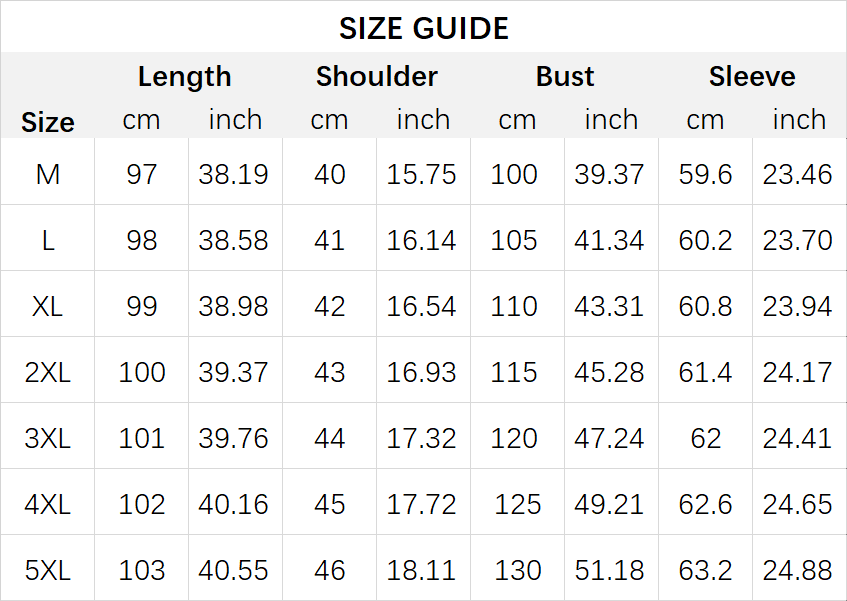Select the L size row label
The image size is (847, 601).
[48, 240]
